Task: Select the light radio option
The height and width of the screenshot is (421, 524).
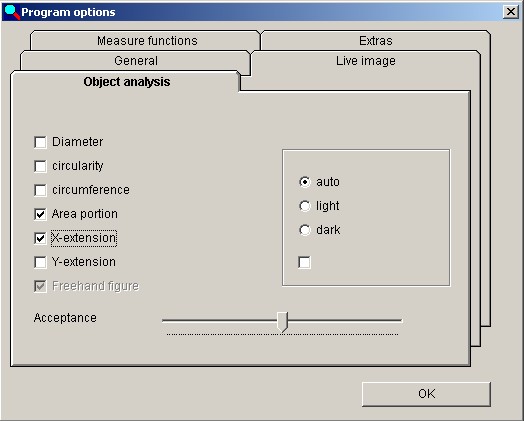Action: (305, 206)
